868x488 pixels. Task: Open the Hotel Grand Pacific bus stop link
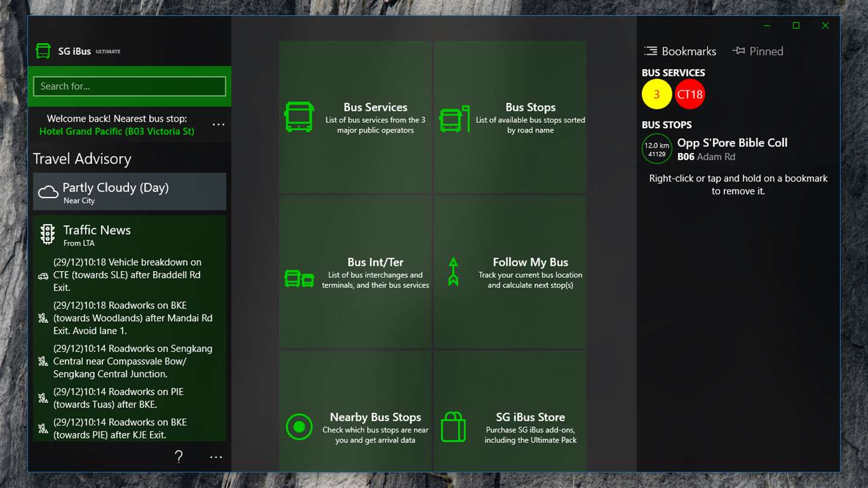point(117,131)
